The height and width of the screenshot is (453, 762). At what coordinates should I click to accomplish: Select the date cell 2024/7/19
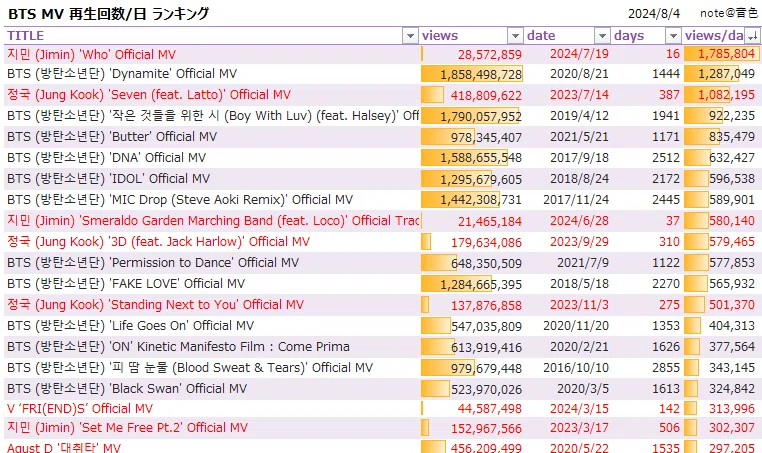tap(579, 54)
